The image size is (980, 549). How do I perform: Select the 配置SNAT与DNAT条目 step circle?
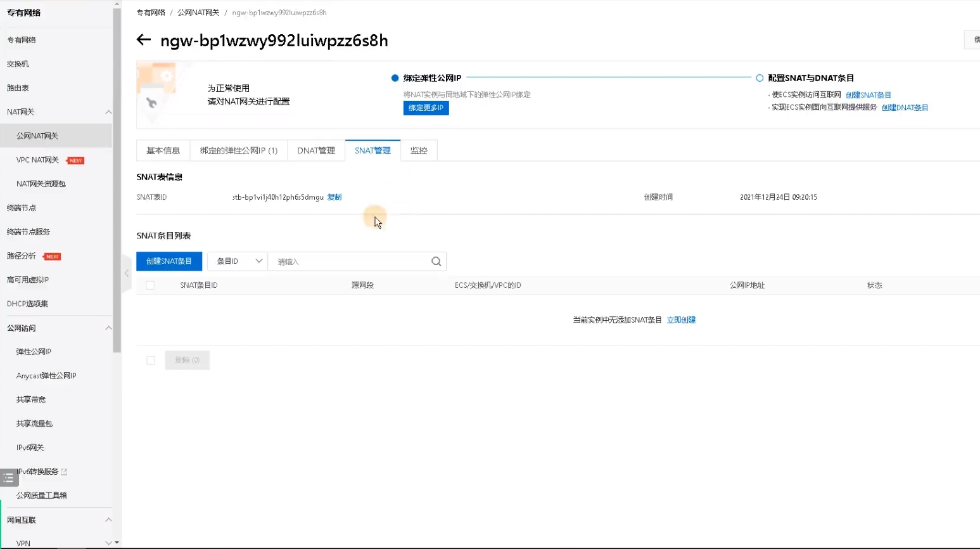[x=760, y=77]
